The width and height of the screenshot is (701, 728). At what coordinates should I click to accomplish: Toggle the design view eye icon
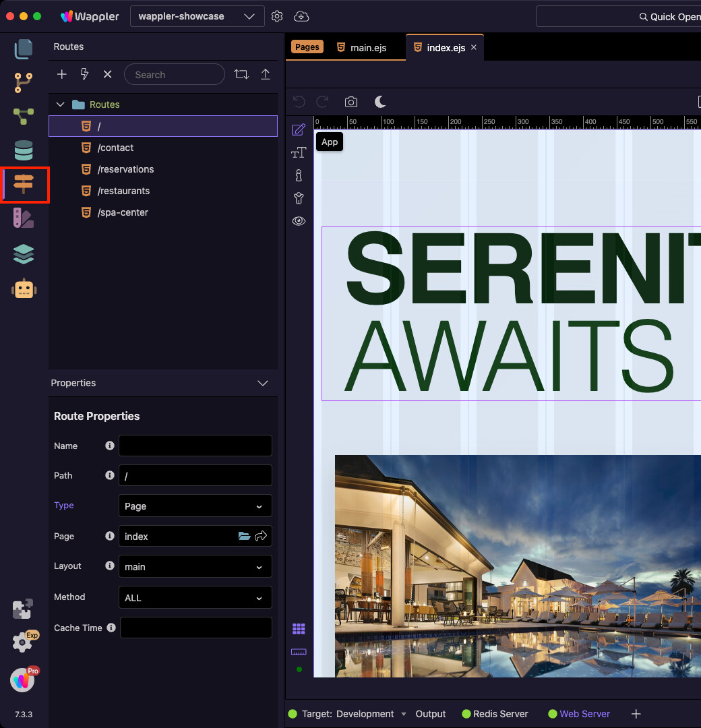click(x=299, y=221)
